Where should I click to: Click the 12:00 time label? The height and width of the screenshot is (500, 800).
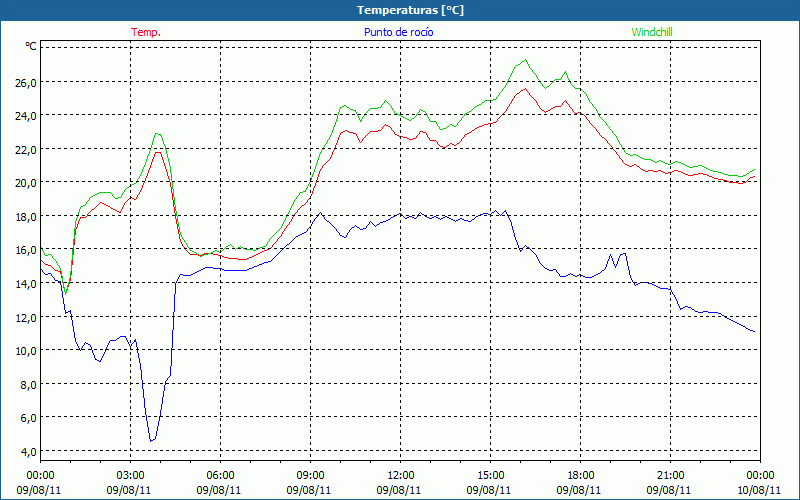click(401, 476)
